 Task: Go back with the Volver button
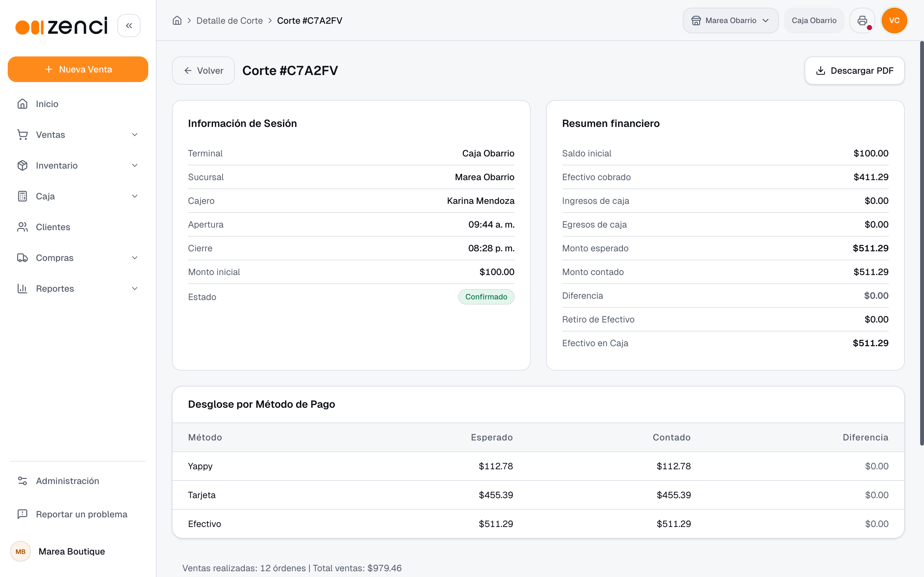coord(203,71)
